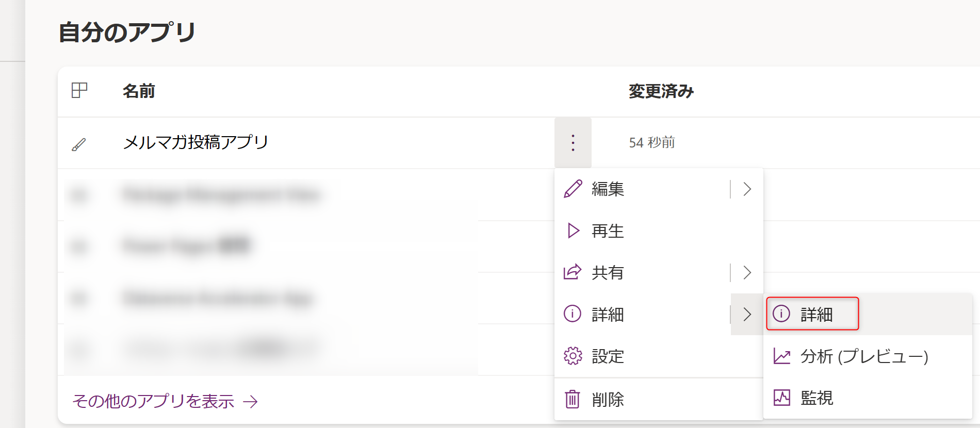The height and width of the screenshot is (428, 980).
Task: Click the arrow after その他のアプリを表示
Action: tap(251, 402)
